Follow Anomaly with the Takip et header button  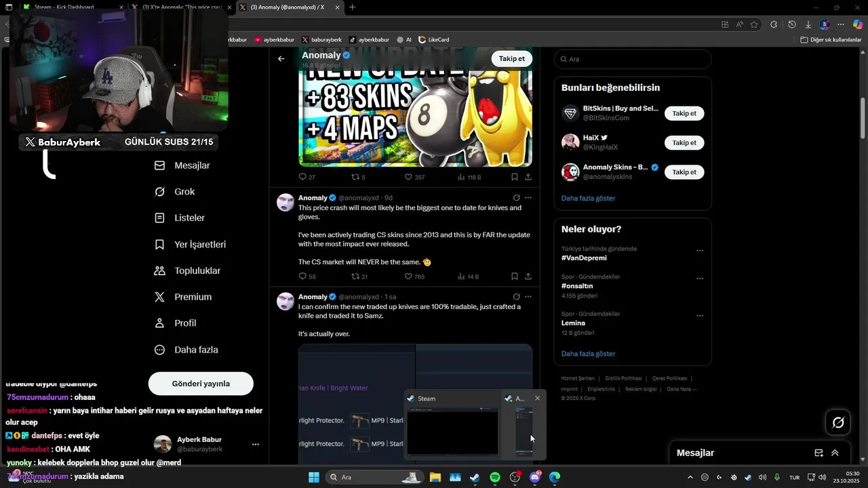coord(512,59)
